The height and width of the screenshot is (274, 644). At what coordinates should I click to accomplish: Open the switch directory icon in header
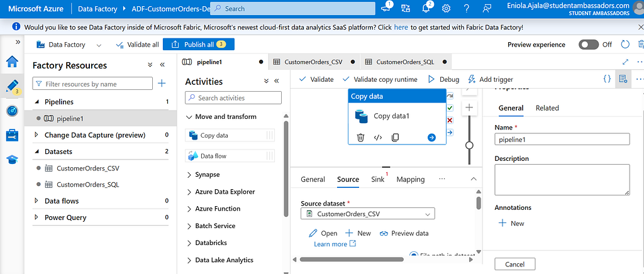(406, 9)
